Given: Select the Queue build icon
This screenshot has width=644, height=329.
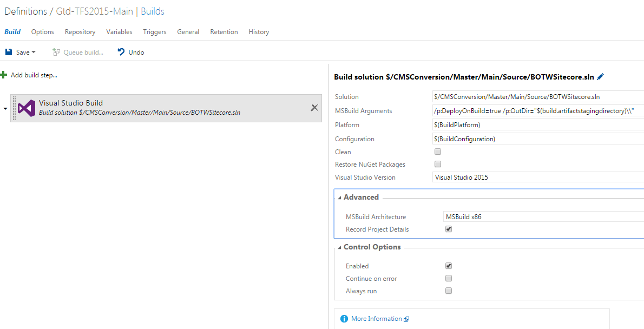Looking at the screenshot, I should 56,51.
